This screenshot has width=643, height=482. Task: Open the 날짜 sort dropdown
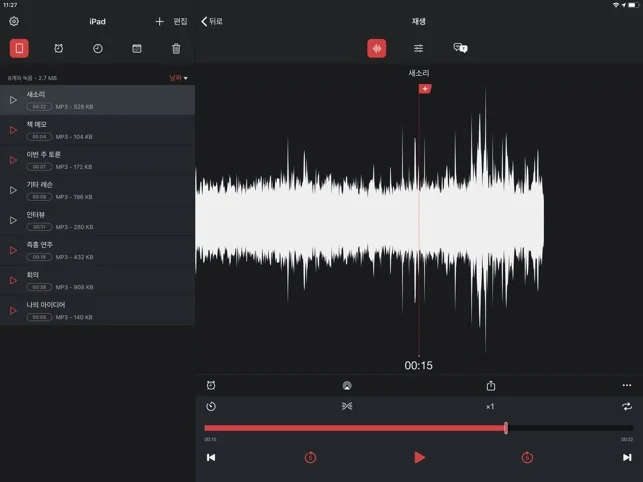pos(178,78)
